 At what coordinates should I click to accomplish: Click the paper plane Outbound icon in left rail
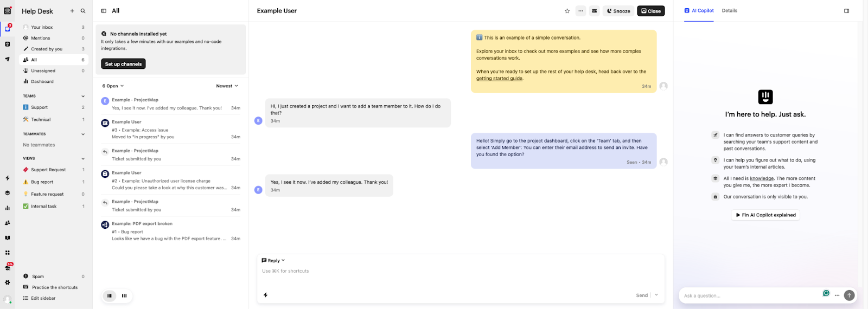(8, 59)
